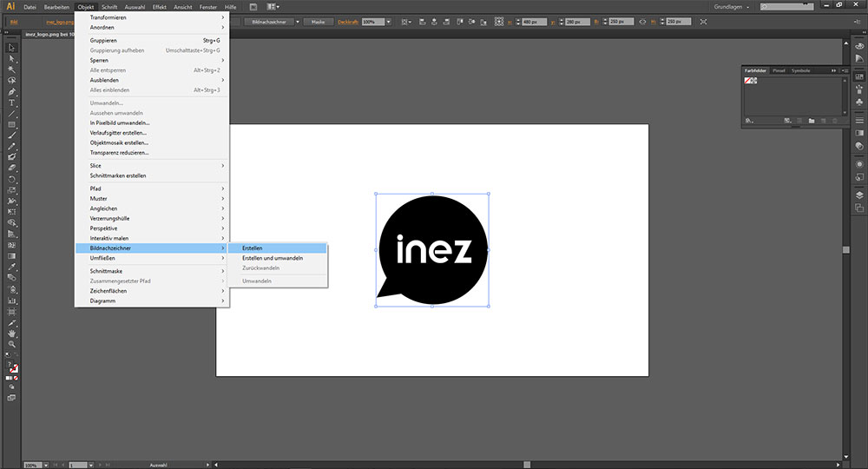Choose Transparenz reduzieren...
The width and height of the screenshot is (868, 469).
(152, 153)
